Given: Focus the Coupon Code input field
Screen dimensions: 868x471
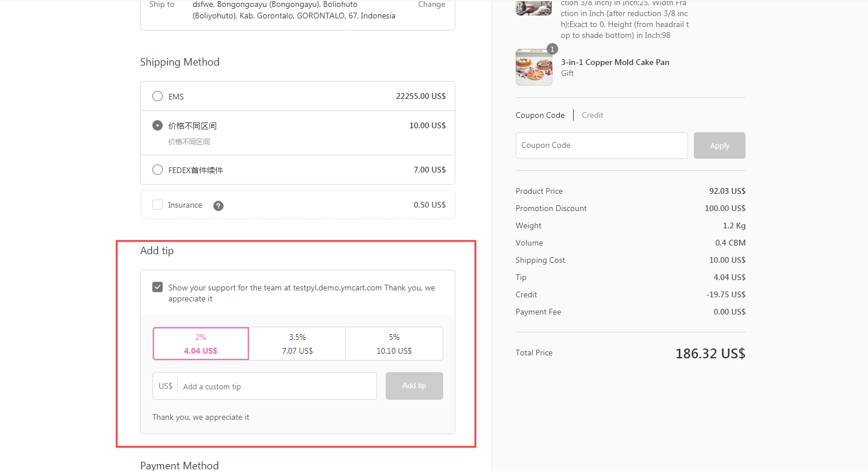Looking at the screenshot, I should (601, 145).
